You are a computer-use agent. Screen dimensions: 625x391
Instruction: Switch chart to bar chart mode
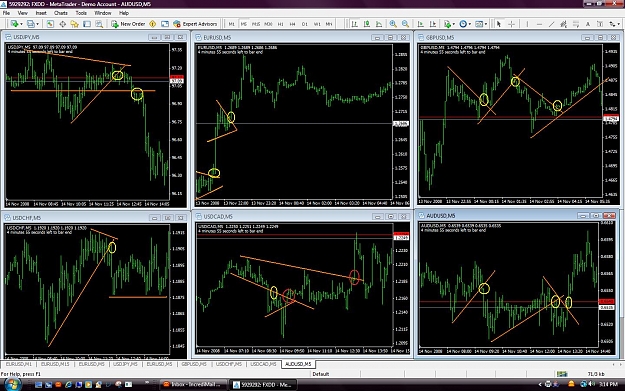click(354, 24)
